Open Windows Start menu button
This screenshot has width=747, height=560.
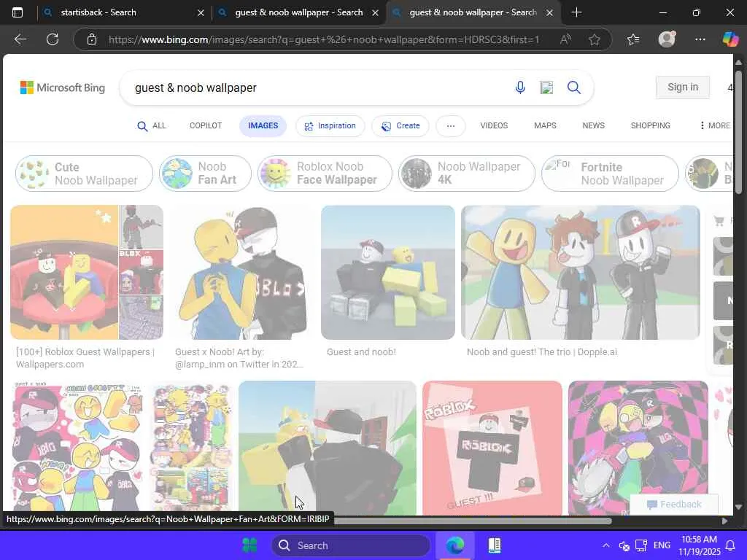[249, 545]
